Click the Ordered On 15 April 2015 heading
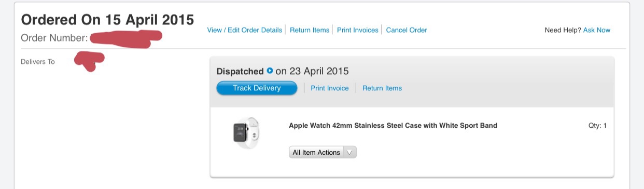 coord(107,20)
